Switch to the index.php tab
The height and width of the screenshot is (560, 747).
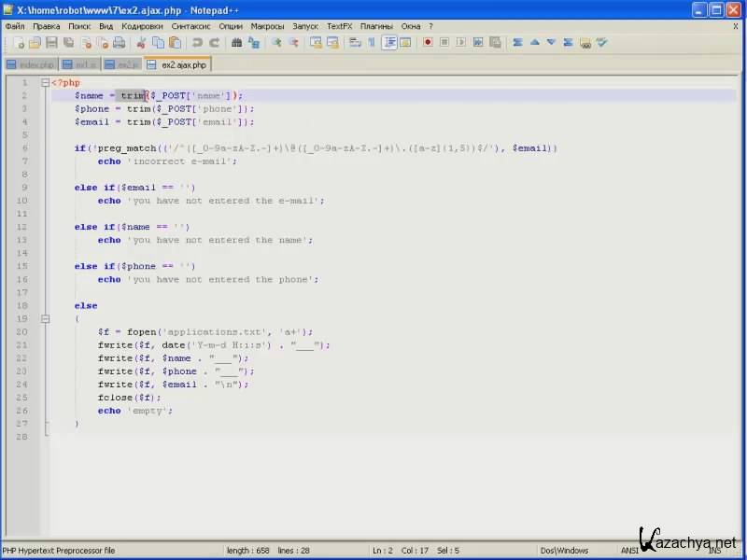[x=35, y=64]
